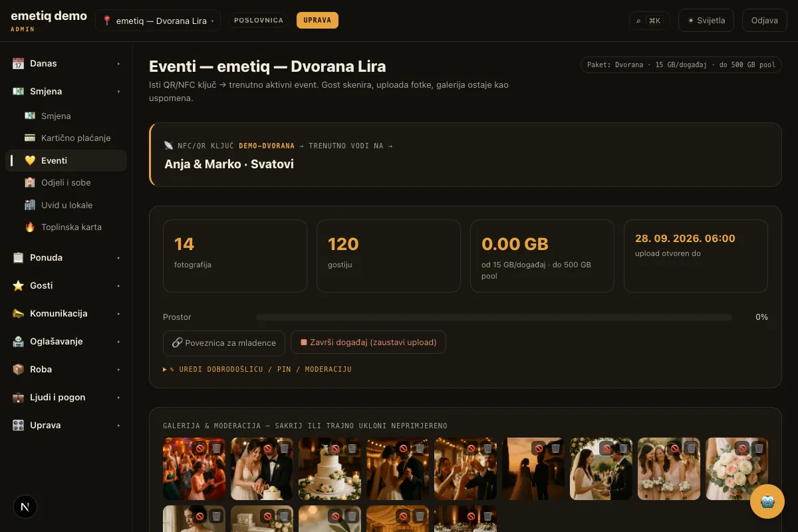This screenshot has height=532, width=798.
Task: Trash the bouquet photo thumbnail
Action: [759, 448]
